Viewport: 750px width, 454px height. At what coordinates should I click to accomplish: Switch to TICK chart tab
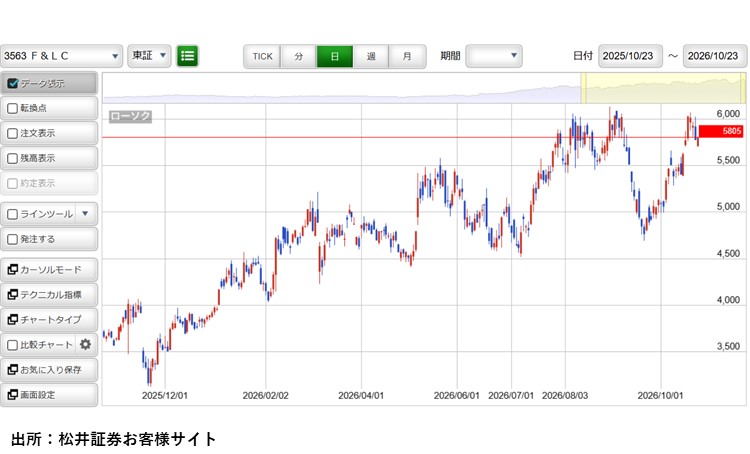tap(262, 56)
